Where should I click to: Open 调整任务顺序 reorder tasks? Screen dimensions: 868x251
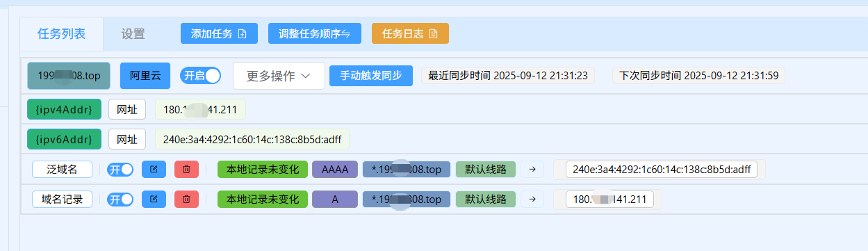pyautogui.click(x=315, y=33)
